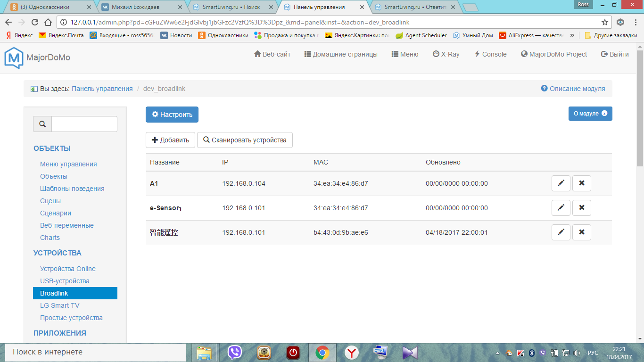Open the AliExpress bookmark
The height and width of the screenshot is (362, 644).
pyautogui.click(x=532, y=35)
